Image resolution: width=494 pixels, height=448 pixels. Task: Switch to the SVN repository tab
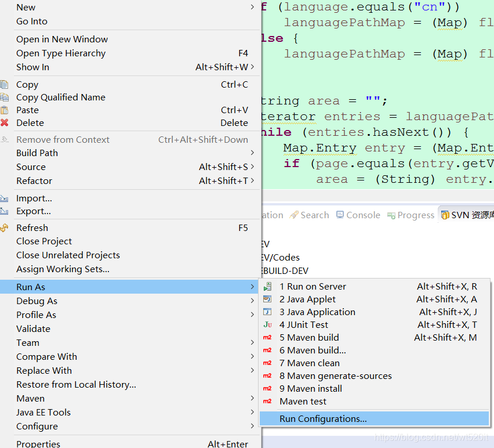coord(467,215)
